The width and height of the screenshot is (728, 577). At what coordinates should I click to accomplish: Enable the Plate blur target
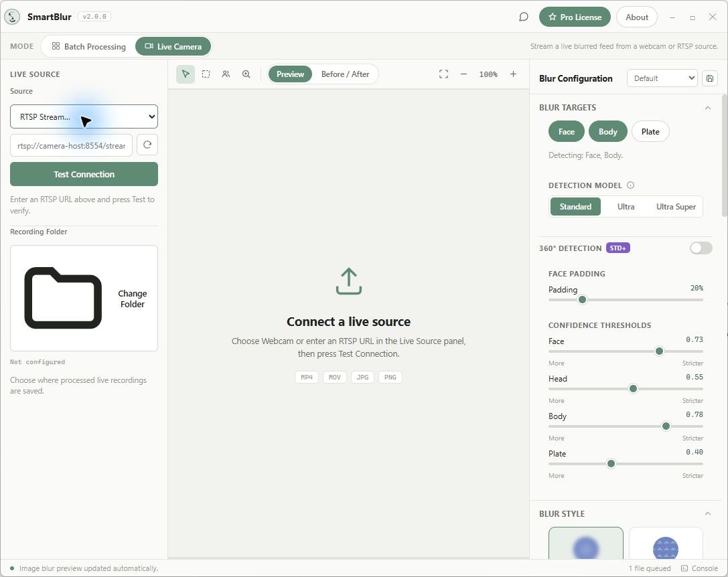[x=650, y=132]
